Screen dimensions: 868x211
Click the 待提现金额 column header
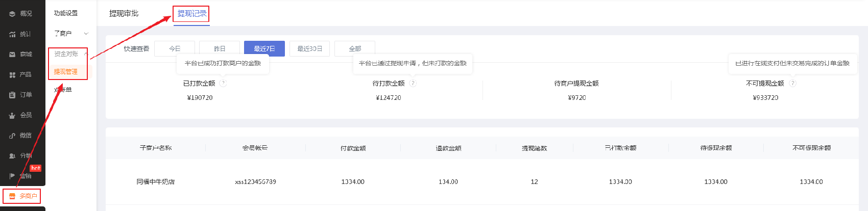(716, 148)
